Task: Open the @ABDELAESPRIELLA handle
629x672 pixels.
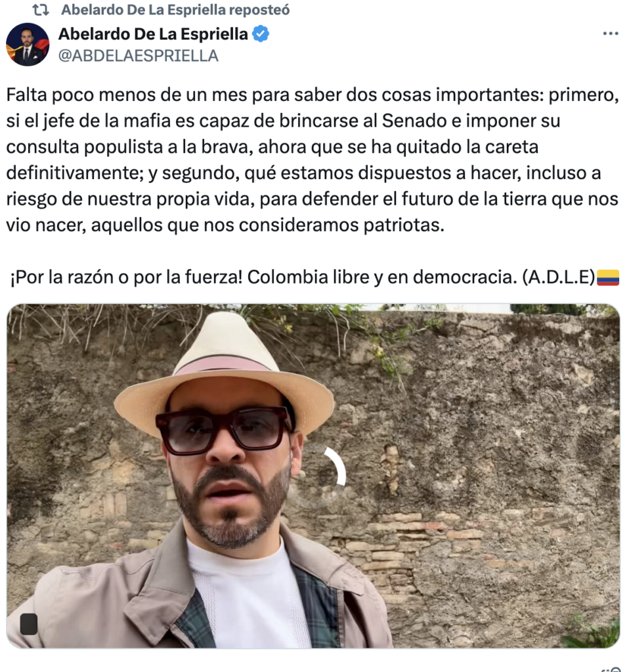Action: [138, 56]
